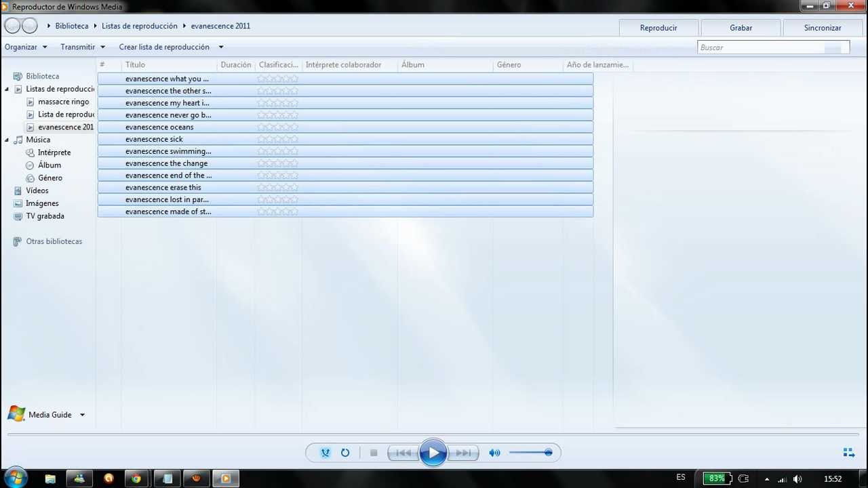
Task: Open Windows Explorer from the taskbar
Action: (50, 479)
